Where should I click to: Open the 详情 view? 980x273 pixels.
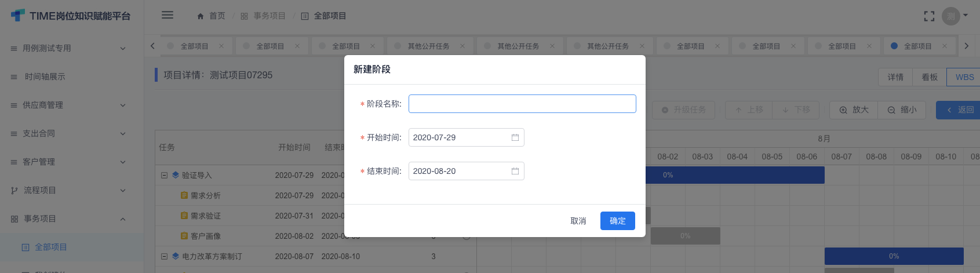coord(895,77)
